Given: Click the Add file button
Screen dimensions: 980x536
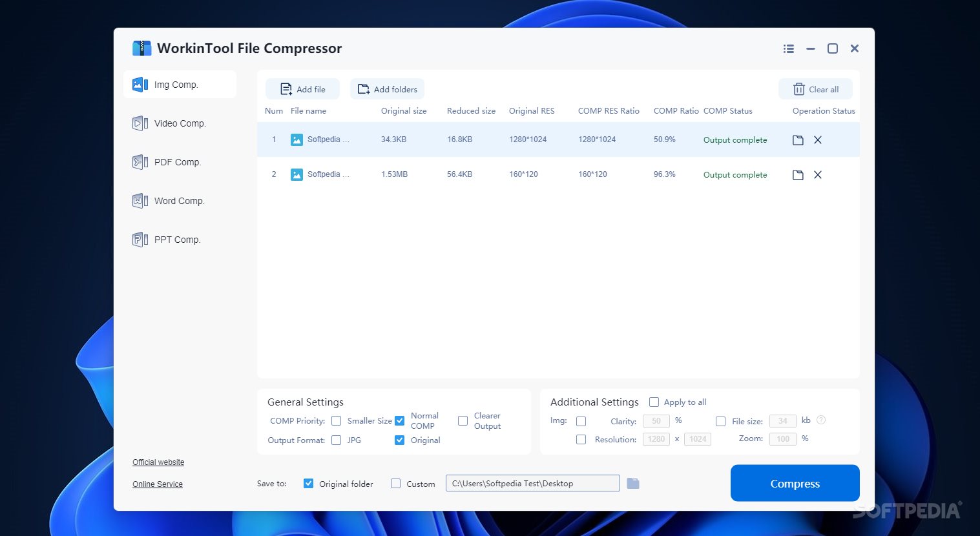Looking at the screenshot, I should [x=302, y=89].
